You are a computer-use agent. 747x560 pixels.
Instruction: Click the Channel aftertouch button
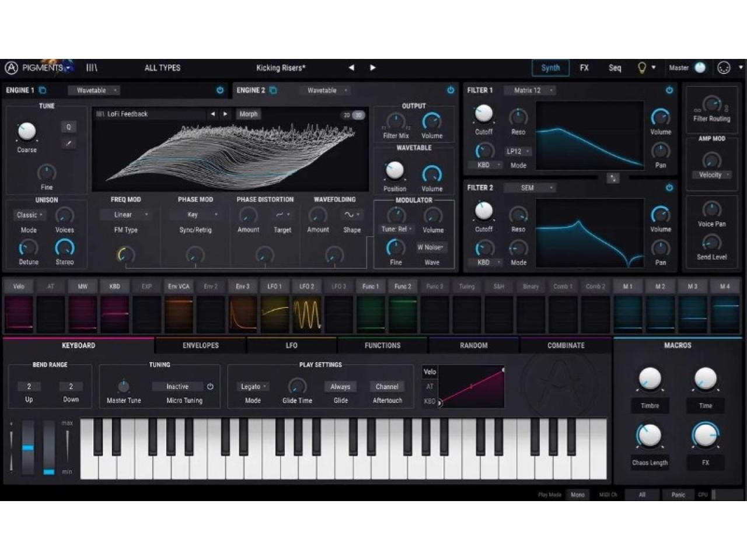coord(387,387)
